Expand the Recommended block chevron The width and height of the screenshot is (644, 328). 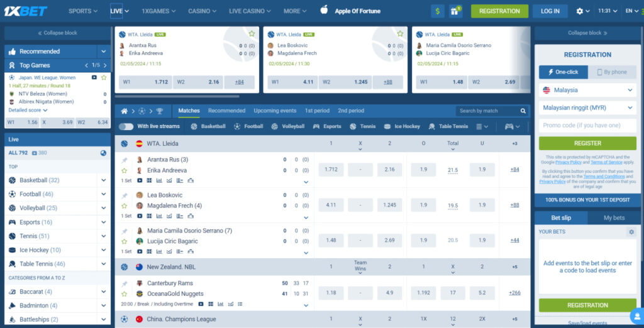104,52
